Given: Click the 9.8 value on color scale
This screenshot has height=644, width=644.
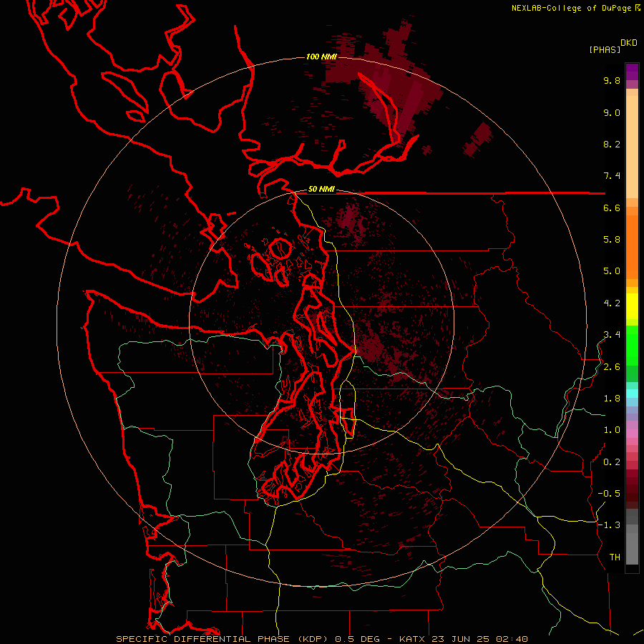Looking at the screenshot, I should click(612, 80).
